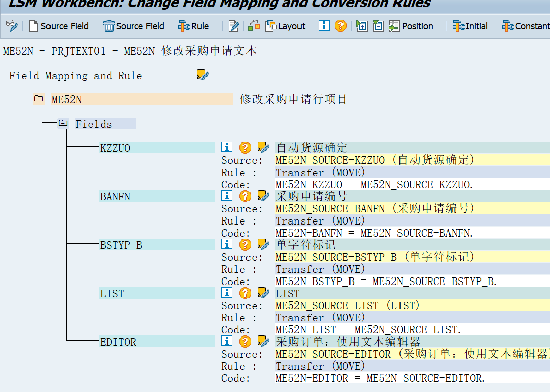
Task: Open the Layout toolbar button
Action: click(x=285, y=26)
